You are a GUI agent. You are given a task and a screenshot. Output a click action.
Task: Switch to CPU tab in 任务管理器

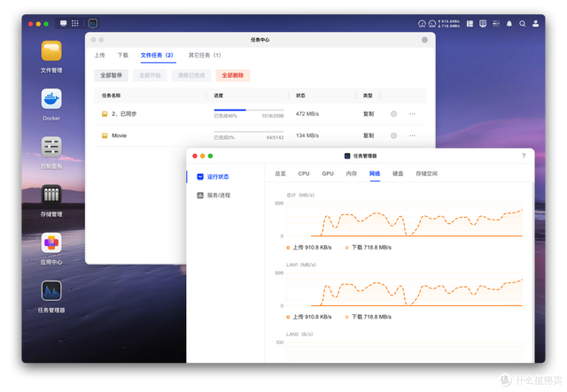(x=304, y=173)
